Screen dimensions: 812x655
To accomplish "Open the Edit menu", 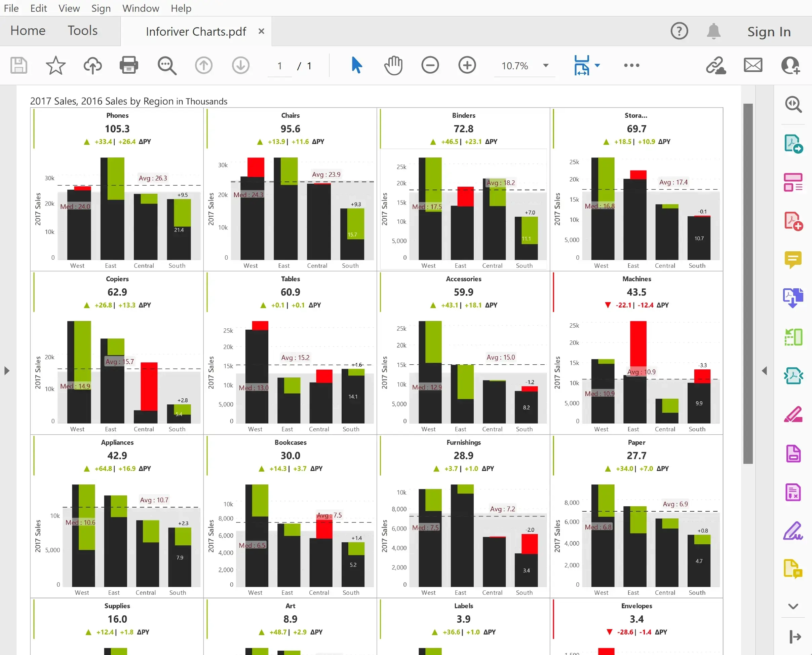I will tap(38, 8).
